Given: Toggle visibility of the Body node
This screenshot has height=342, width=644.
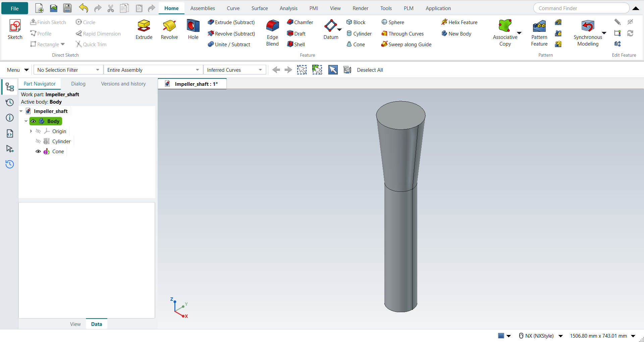Looking at the screenshot, I should [x=34, y=121].
